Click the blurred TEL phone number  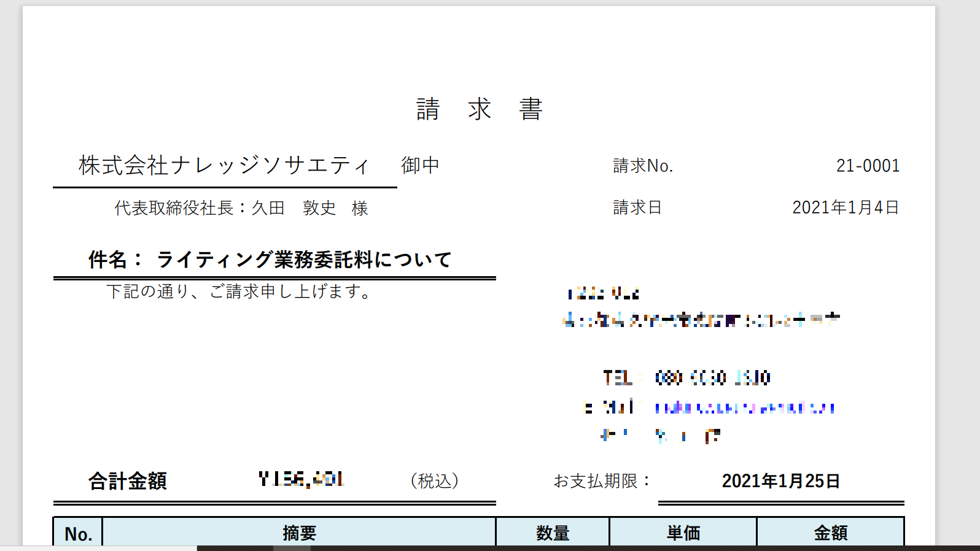coord(712,377)
